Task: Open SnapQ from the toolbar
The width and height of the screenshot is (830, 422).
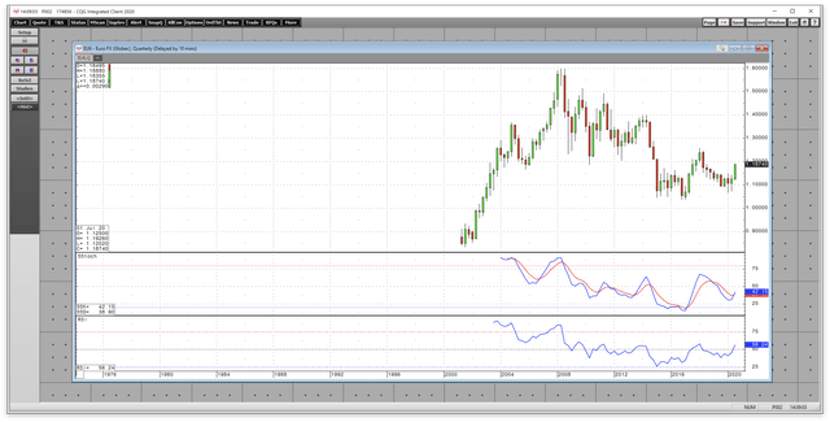Action: (x=156, y=22)
